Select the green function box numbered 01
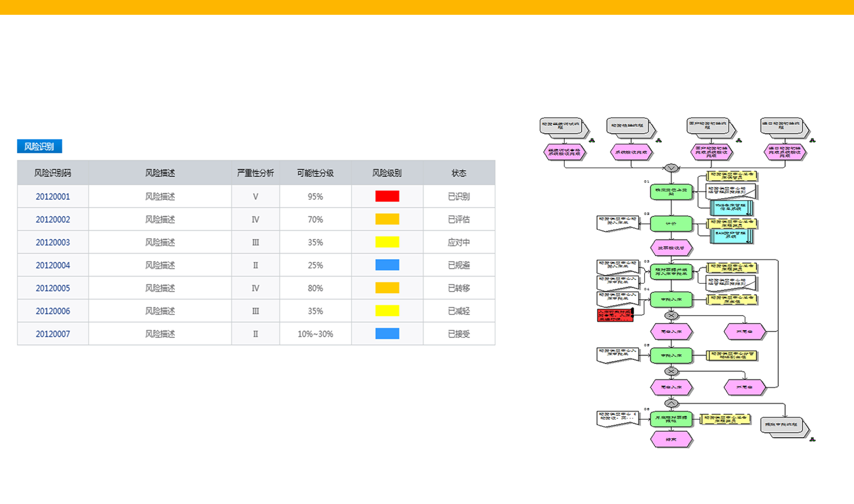854x504 pixels. (671, 192)
